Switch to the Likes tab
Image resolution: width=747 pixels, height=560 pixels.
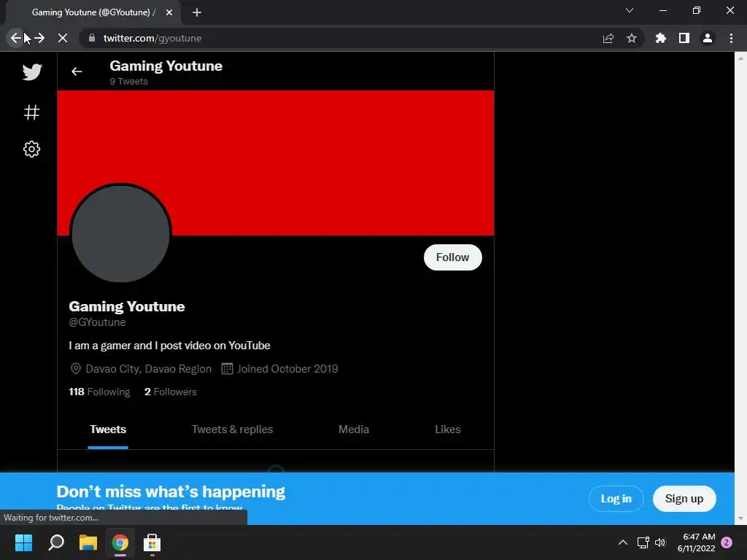pyautogui.click(x=448, y=429)
